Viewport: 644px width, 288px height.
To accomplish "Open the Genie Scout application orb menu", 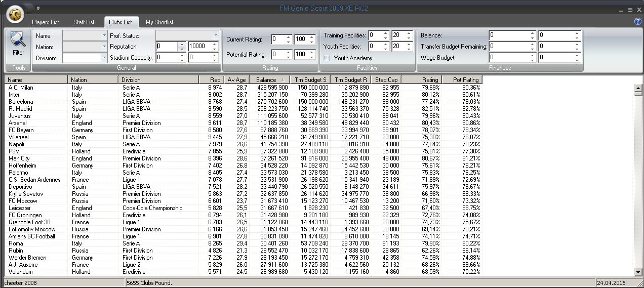I will (x=16, y=15).
